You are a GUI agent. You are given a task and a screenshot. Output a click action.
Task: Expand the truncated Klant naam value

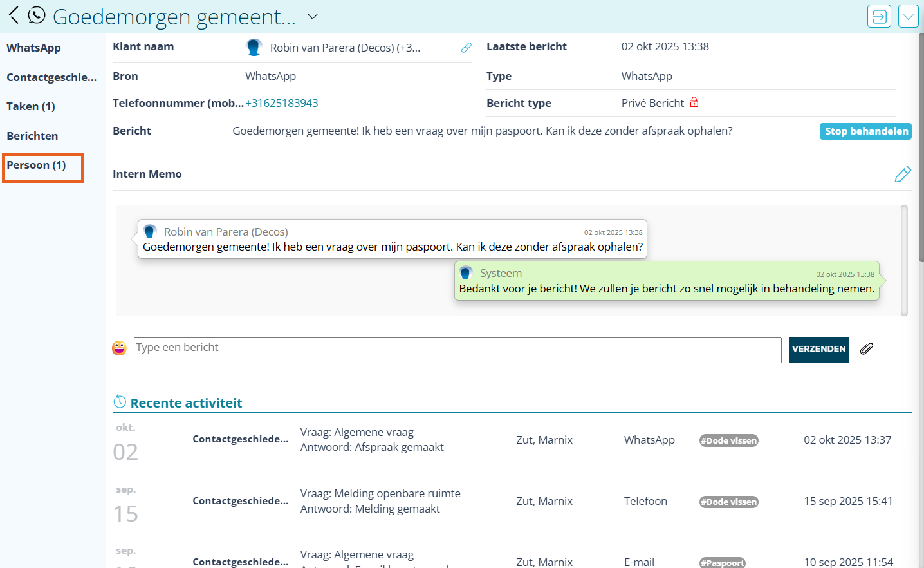[x=347, y=47]
